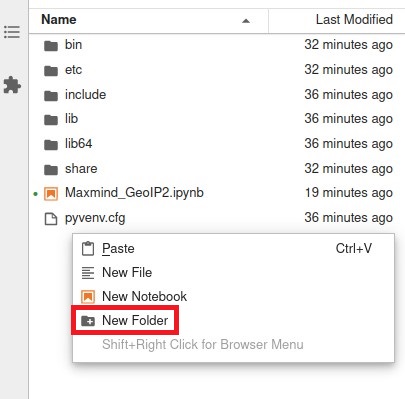This screenshot has height=399, width=405.
Task: Open the Extension Manager puzzle icon
Action: coord(12,85)
